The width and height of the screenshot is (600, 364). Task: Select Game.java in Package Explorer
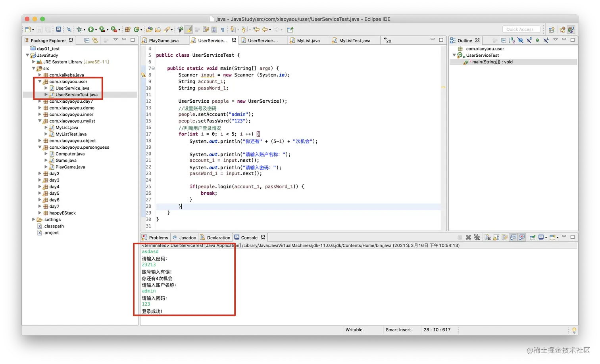(66, 161)
